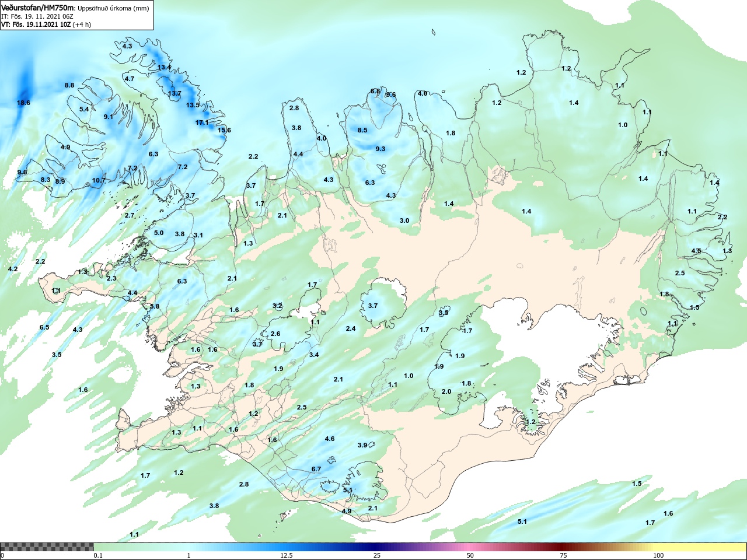Click the 4.7 value on the map
This screenshot has width=747, height=560.
[x=130, y=79]
